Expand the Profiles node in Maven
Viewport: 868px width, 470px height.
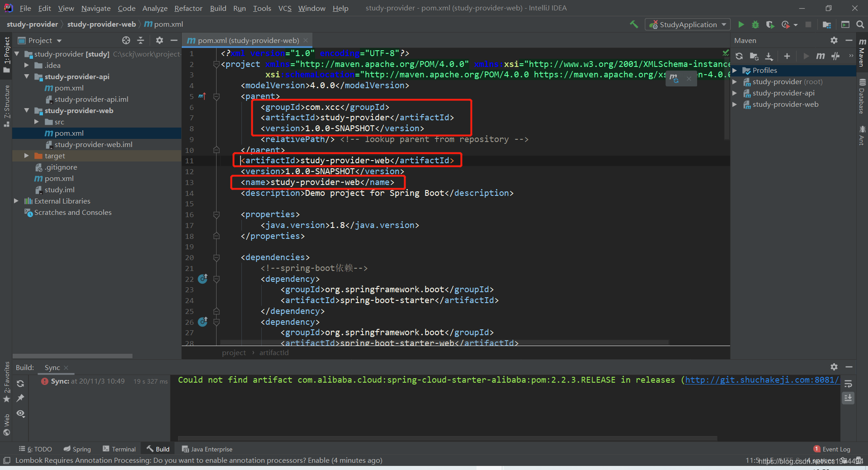(x=735, y=71)
